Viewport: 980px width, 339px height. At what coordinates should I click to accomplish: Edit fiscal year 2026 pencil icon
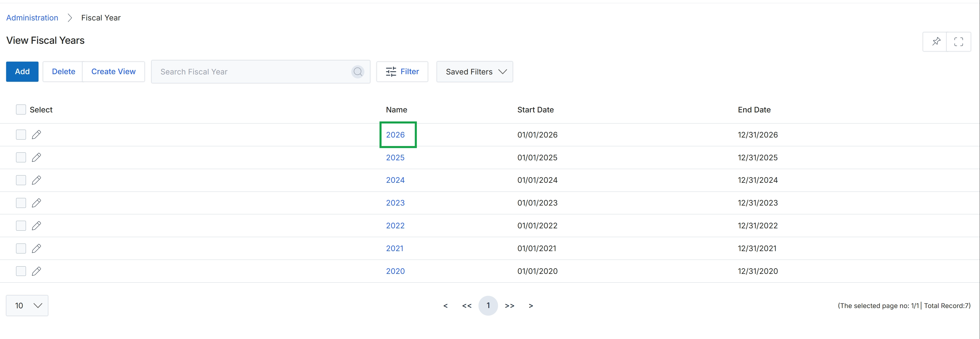[x=36, y=134]
